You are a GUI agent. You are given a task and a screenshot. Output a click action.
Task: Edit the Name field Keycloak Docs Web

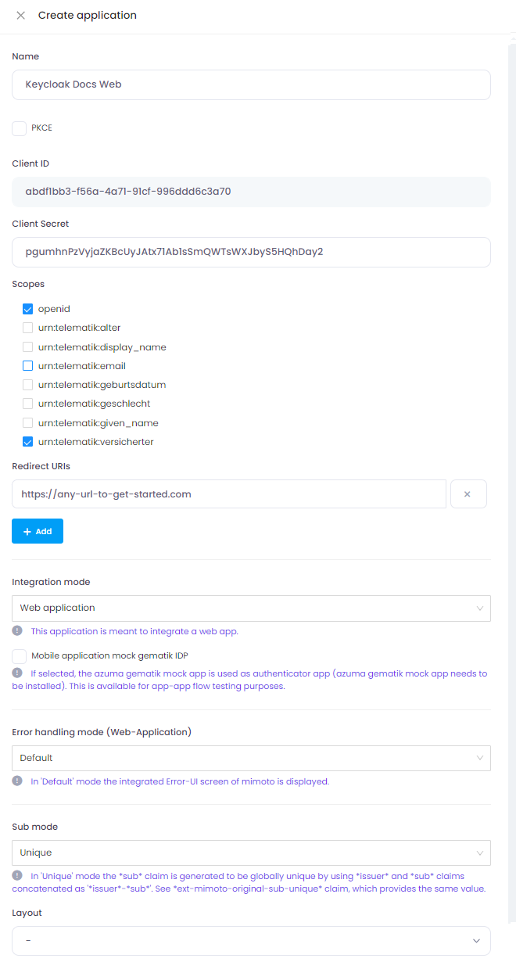[251, 84]
